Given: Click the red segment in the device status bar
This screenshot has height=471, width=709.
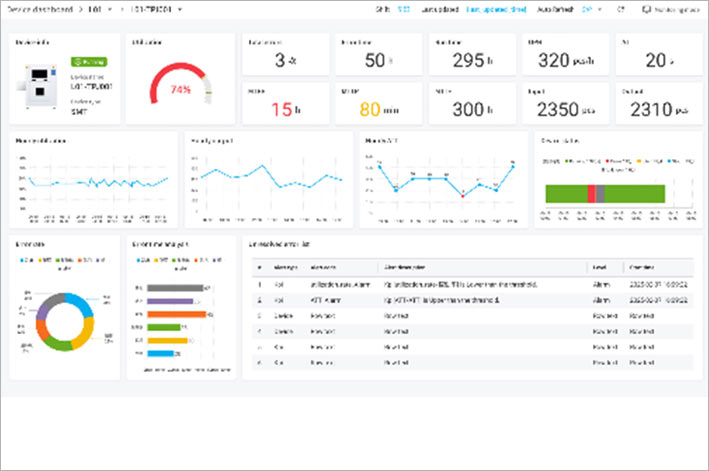Looking at the screenshot, I should (591, 195).
